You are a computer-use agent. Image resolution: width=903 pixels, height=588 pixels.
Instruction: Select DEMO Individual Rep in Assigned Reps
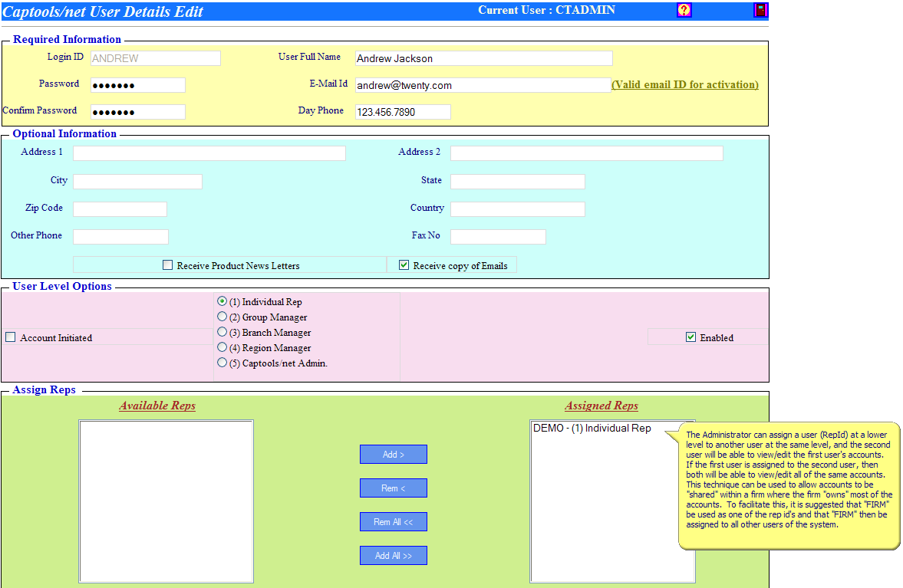pos(592,429)
